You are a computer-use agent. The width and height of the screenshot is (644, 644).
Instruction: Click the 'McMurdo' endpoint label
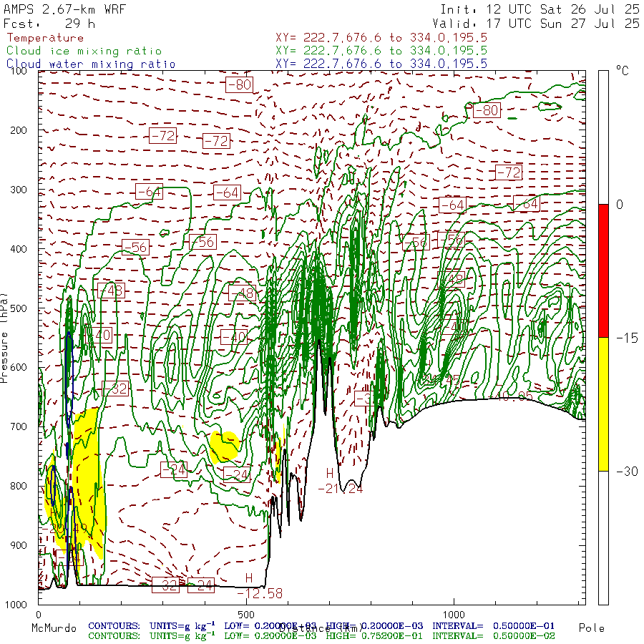coord(54,628)
